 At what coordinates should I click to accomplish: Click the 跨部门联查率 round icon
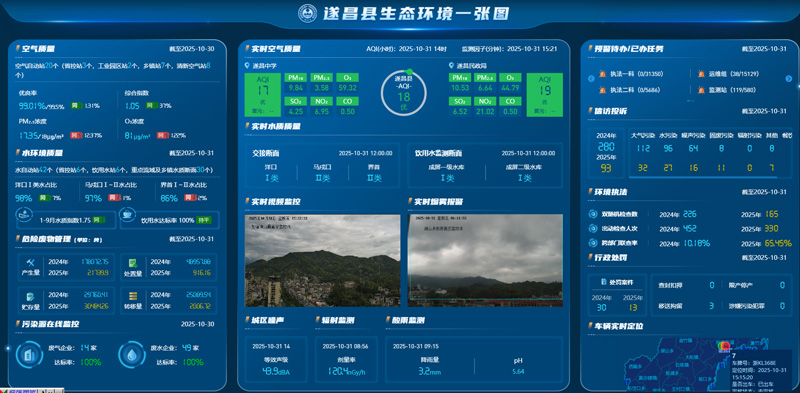pos(592,243)
